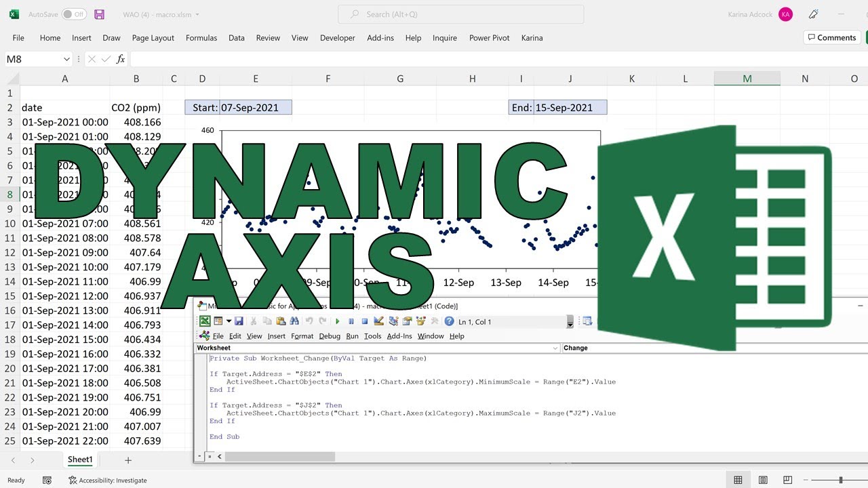Click the Paste clipboard icon in VBA toolbar
868x488 pixels.
pyautogui.click(x=281, y=321)
